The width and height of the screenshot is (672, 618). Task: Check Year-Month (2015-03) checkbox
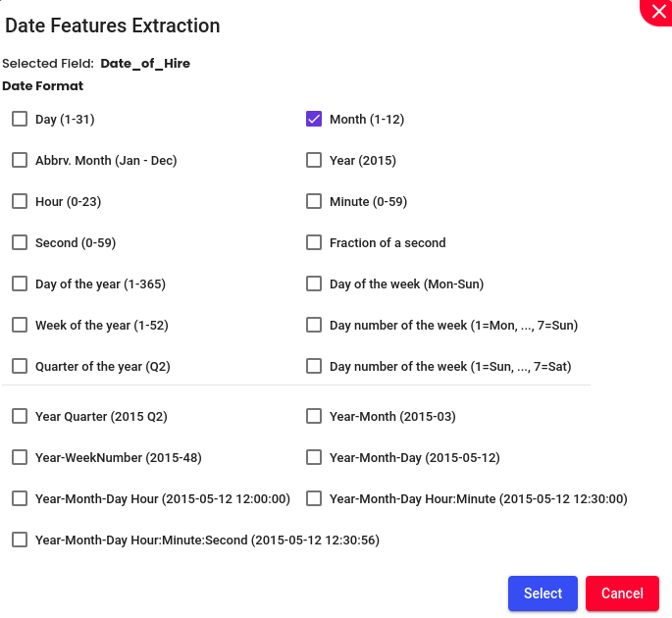tap(314, 416)
